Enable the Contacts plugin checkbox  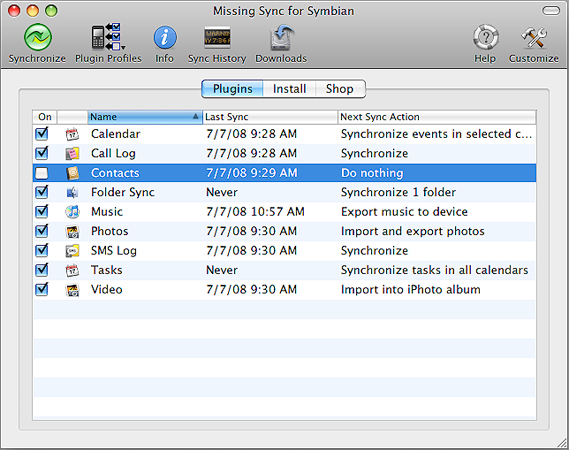pos(41,173)
